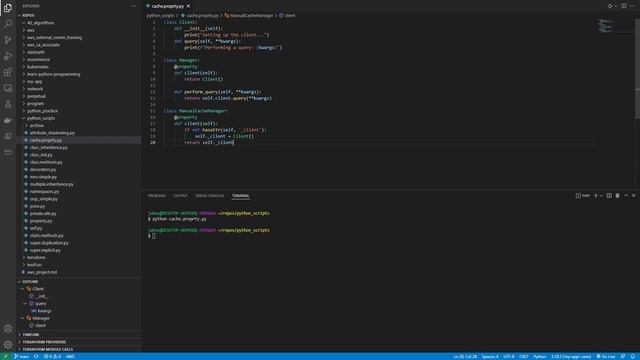This screenshot has width=640, height=360.
Task: Open the Accounts menu icon
Action: (x=8, y=329)
